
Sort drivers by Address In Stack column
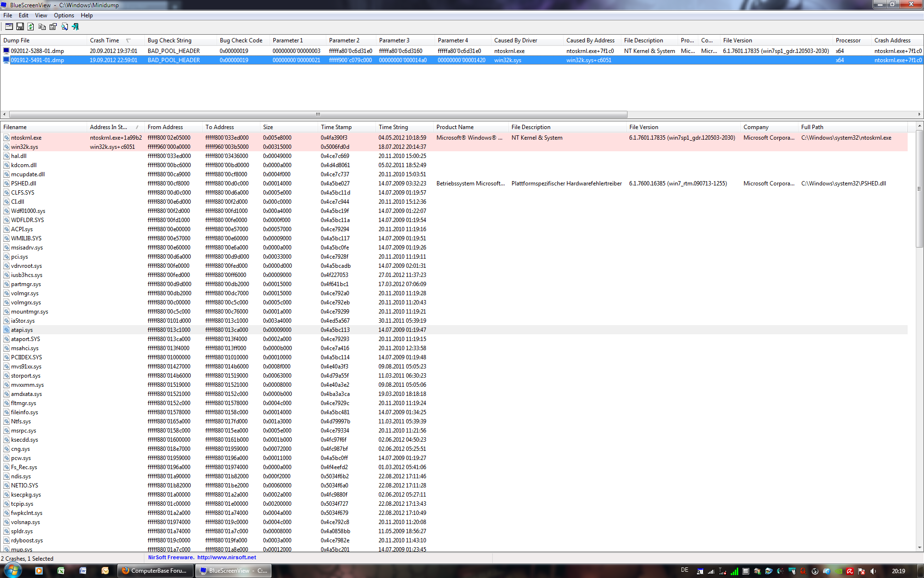pos(108,127)
